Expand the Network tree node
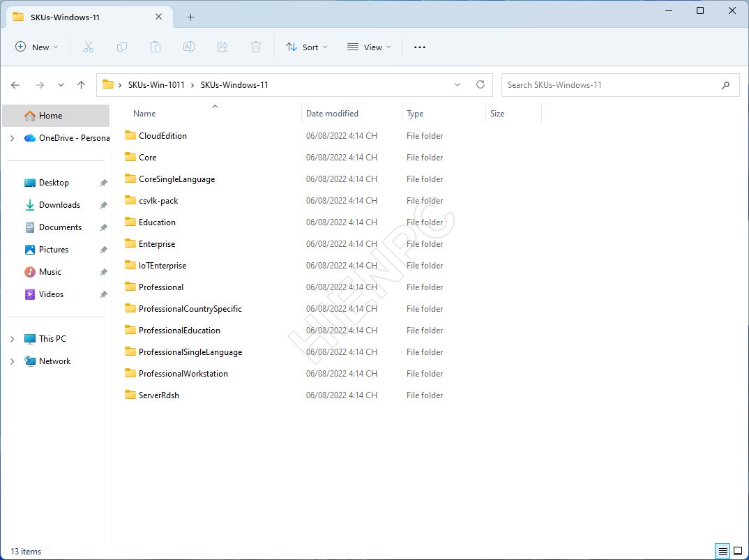Viewport: 749px width, 560px height. click(13, 361)
